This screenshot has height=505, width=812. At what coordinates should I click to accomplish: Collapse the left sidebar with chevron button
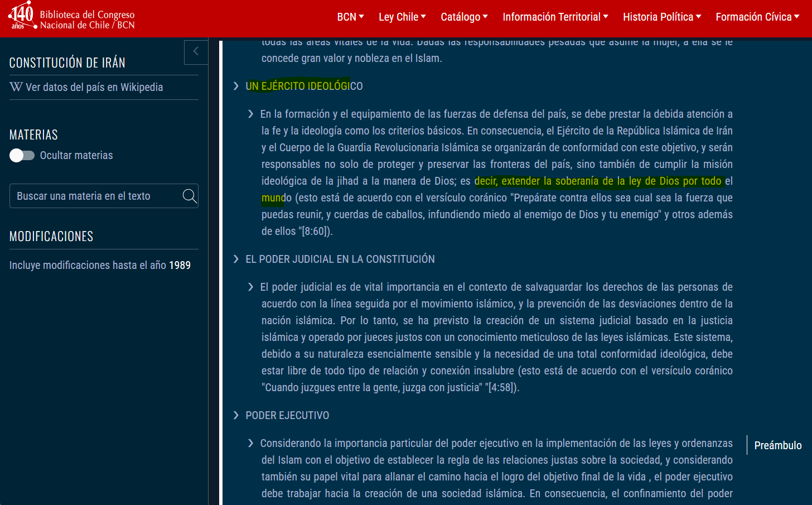click(196, 51)
